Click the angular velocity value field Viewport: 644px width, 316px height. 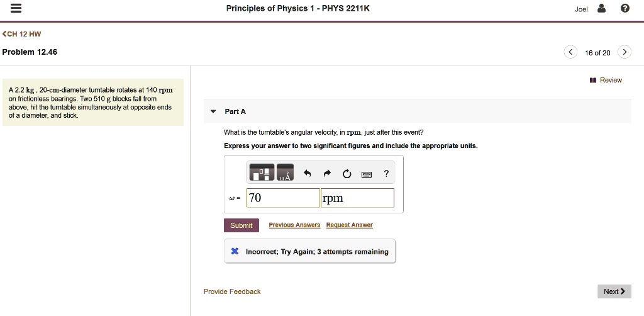coord(283,198)
